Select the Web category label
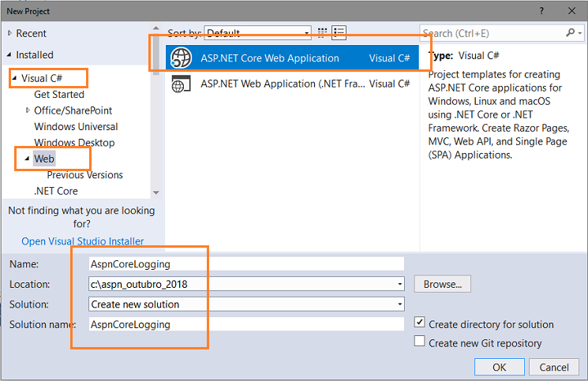Image resolution: width=588 pixels, height=381 pixels. coord(44,159)
